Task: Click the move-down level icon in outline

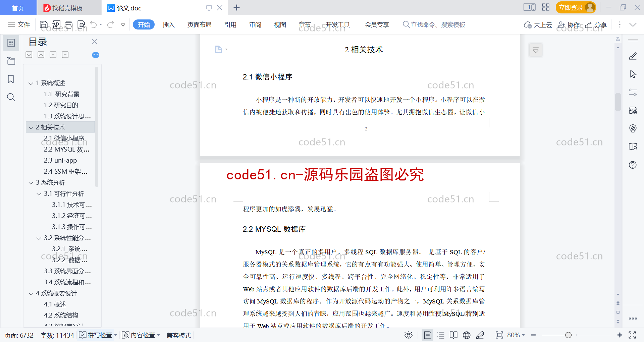Action: click(29, 55)
